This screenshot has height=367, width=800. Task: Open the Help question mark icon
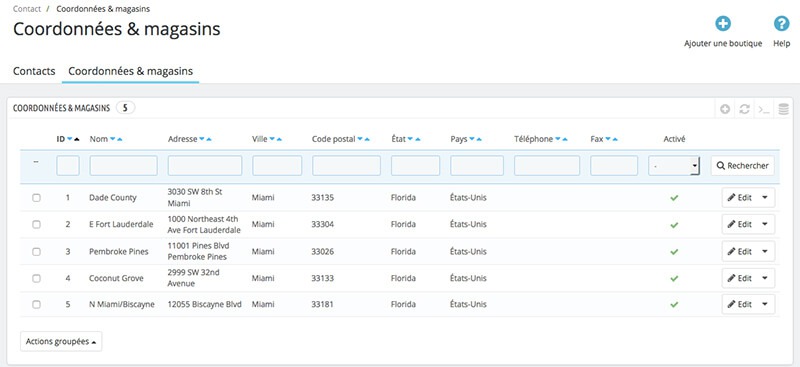781,23
